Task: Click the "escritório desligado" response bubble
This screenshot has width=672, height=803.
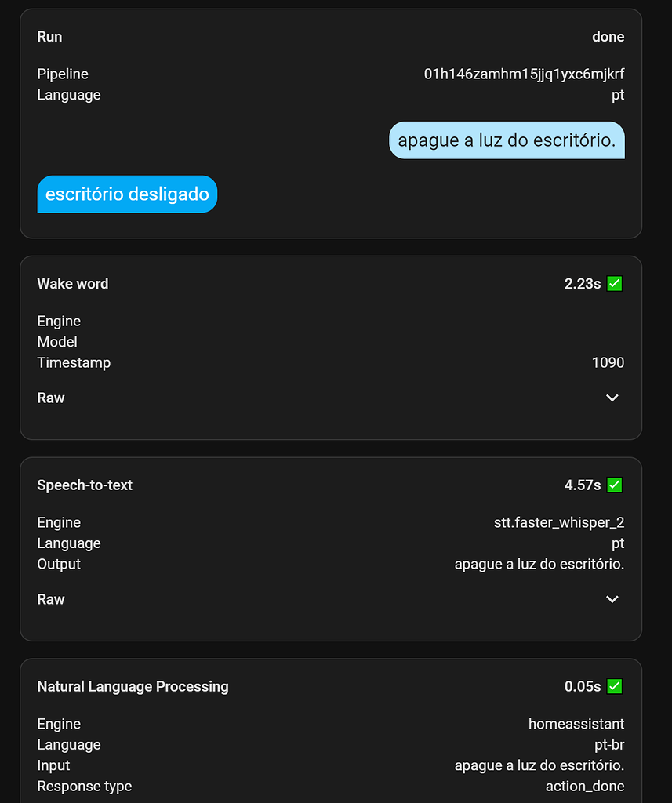Action: click(x=127, y=194)
